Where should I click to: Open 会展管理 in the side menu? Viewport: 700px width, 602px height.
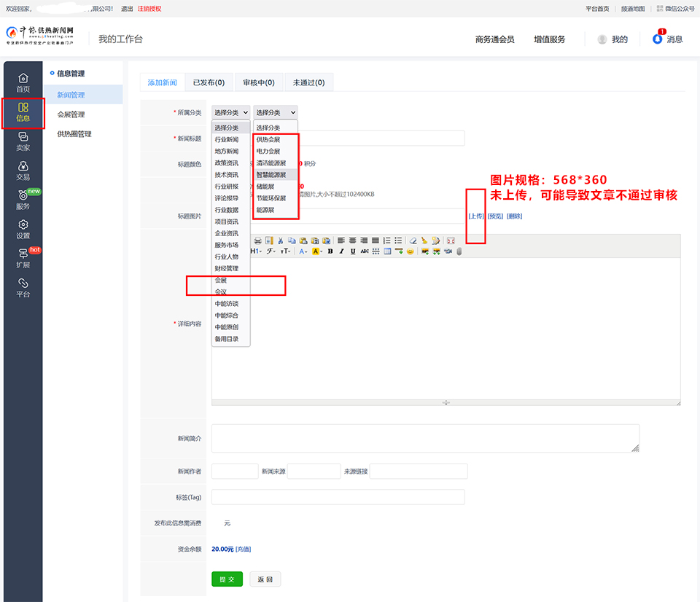pos(71,114)
